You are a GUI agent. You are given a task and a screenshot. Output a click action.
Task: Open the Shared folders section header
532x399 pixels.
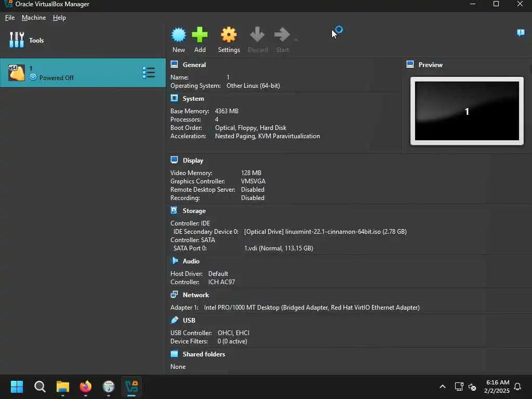coord(204,354)
